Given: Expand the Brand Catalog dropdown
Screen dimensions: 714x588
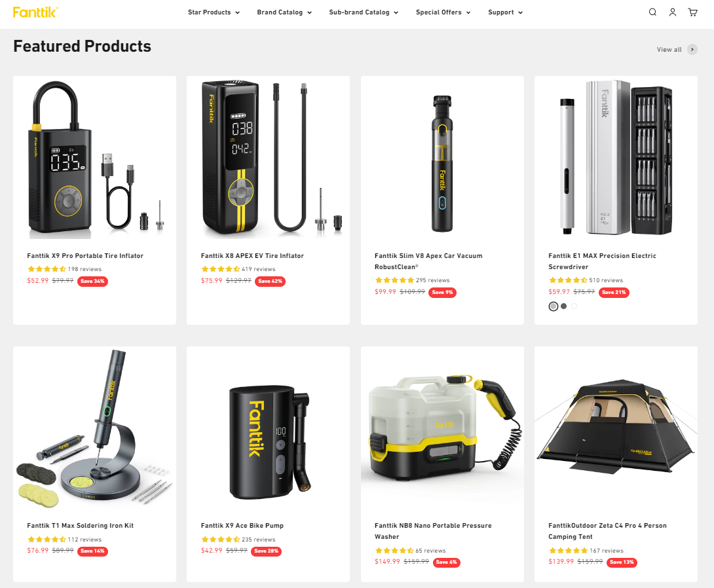Looking at the screenshot, I should 284,12.
